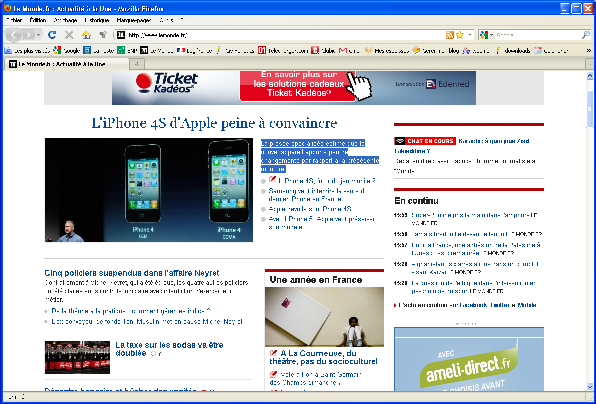
Task: Bookmark this page with the star icon
Action: pos(460,35)
